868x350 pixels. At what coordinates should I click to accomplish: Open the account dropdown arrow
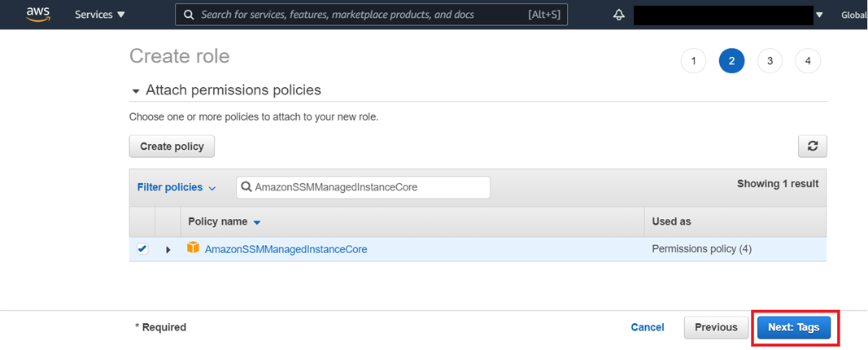(x=820, y=15)
